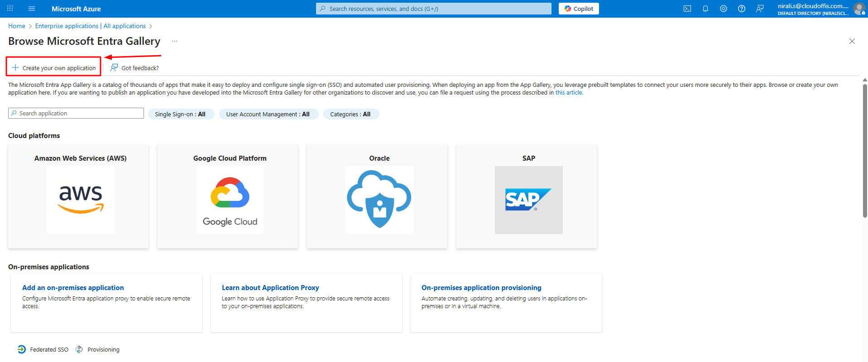868x362 pixels.
Task: Click account email nirali.s@cloudoffis.com
Action: click(813, 6)
